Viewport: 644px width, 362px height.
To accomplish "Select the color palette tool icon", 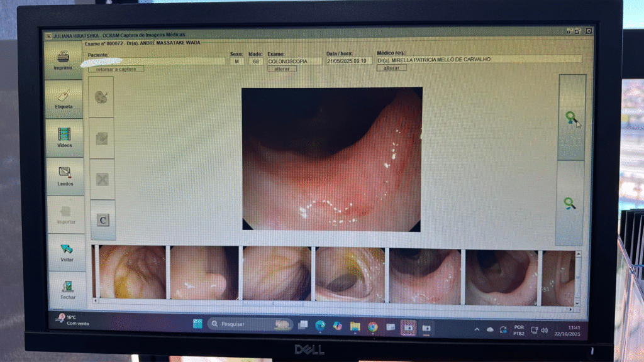I will pos(101,97).
